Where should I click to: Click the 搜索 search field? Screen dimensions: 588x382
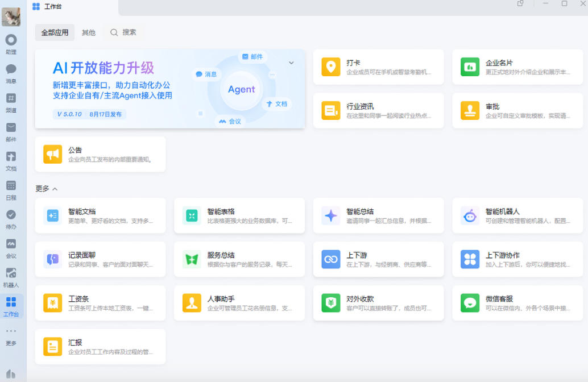[124, 32]
